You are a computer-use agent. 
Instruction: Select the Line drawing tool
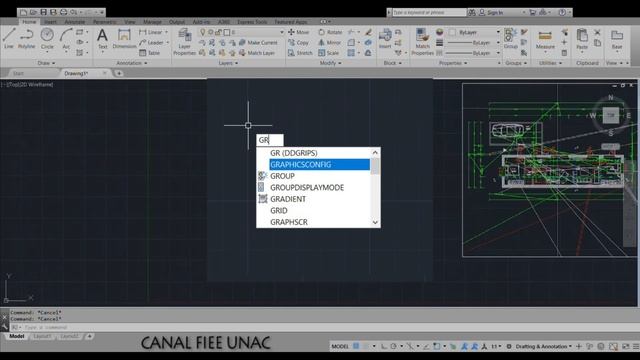9,38
